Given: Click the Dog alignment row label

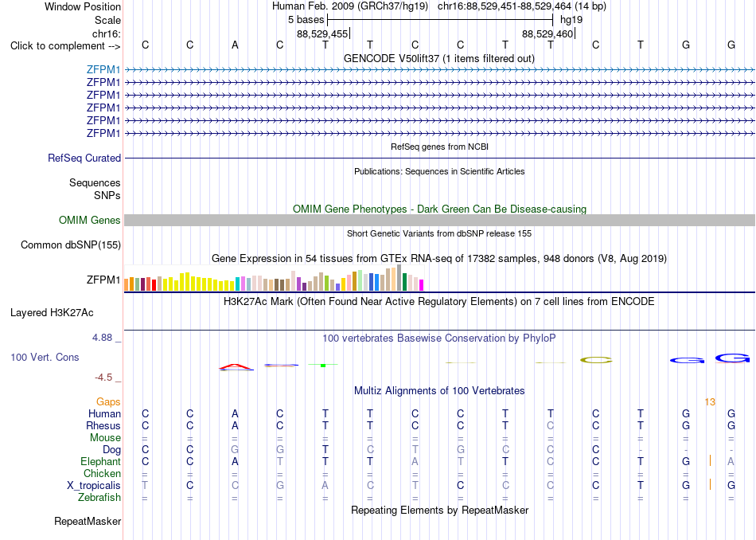Looking at the screenshot, I should pyautogui.click(x=111, y=450).
